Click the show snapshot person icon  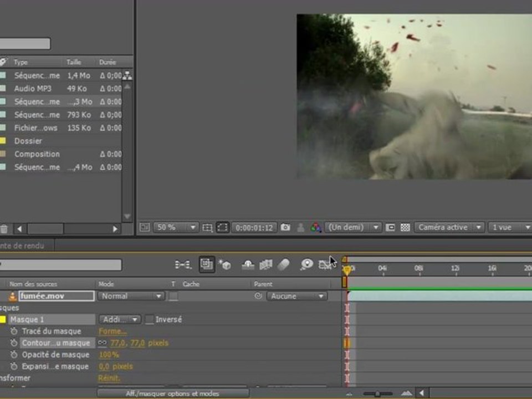point(300,228)
